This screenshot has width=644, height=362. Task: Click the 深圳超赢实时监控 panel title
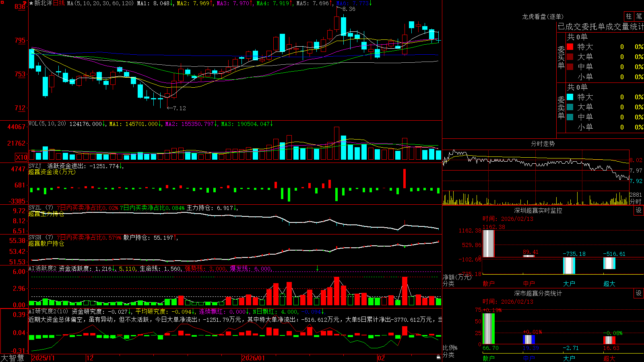[538, 210]
